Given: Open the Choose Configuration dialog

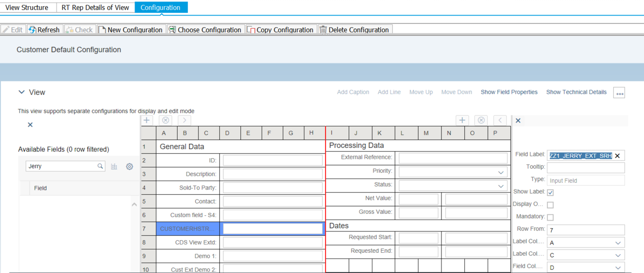Looking at the screenshot, I should (206, 30).
